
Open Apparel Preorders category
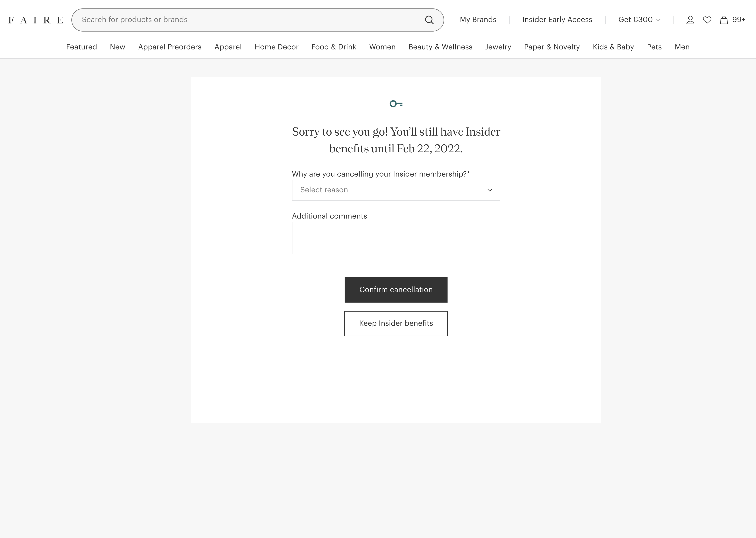click(170, 47)
